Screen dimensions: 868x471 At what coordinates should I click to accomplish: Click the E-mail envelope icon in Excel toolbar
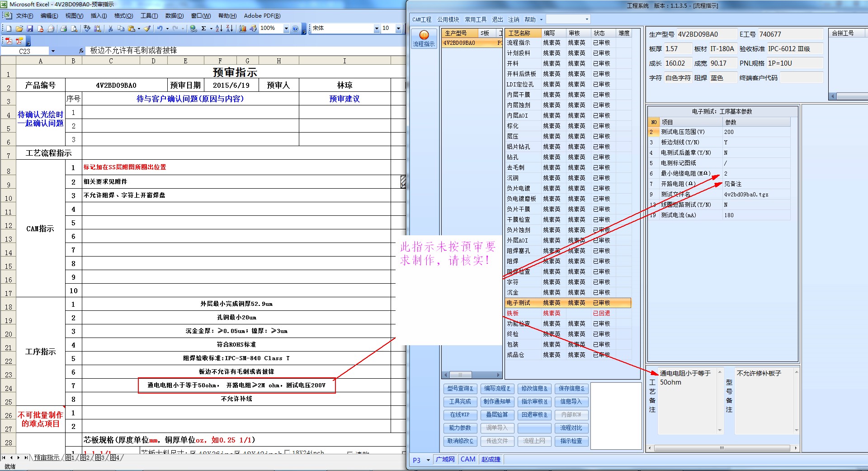coord(51,29)
